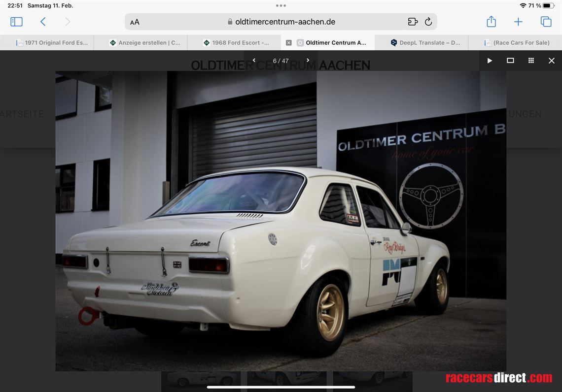Go back to the previous page
This screenshot has width=562, height=392.
coord(43,22)
